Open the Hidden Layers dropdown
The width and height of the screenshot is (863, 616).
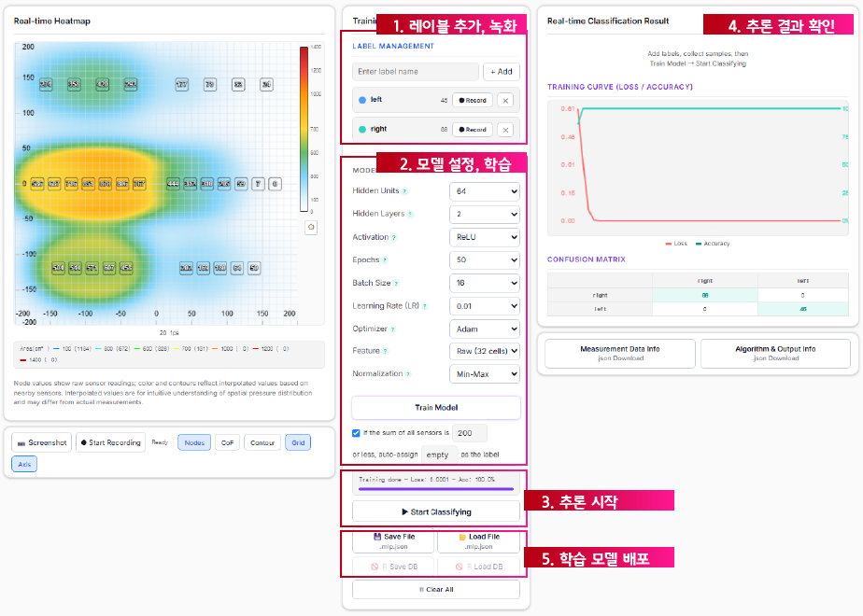coord(485,215)
